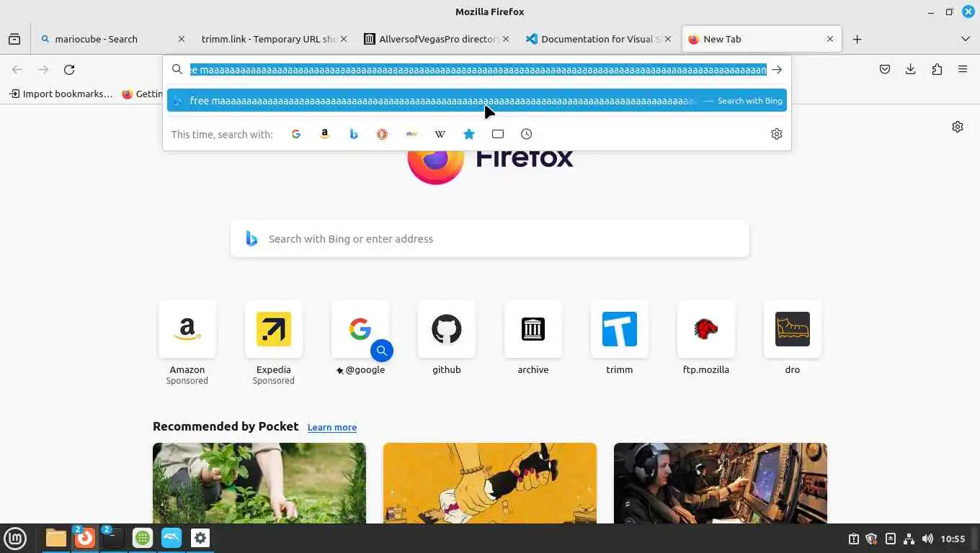Image resolution: width=980 pixels, height=553 pixels.
Task: Search open tabs using the tabs icon
Action: pos(498,134)
